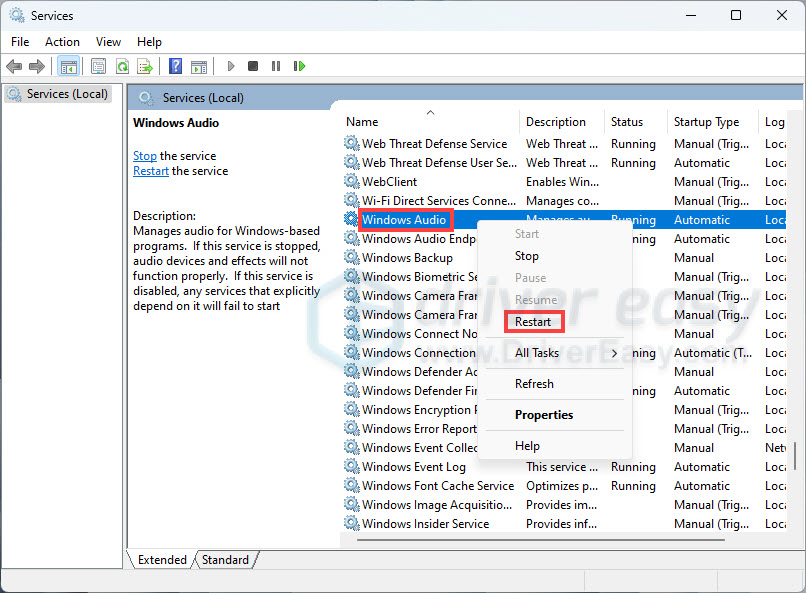The height and width of the screenshot is (593, 806).
Task: Choose Restart in the context menu
Action: pyautogui.click(x=533, y=322)
